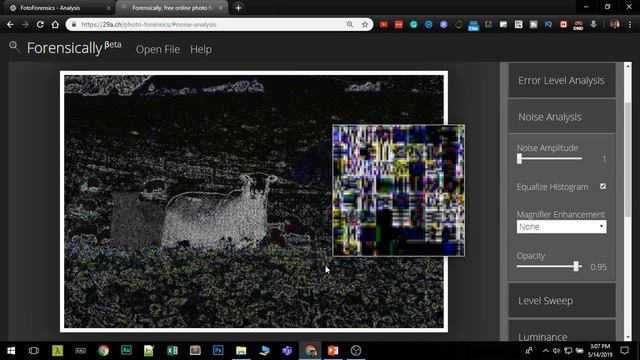Click the Forensically magnifier logo icon
Viewport: 640px width, 360px height.
pos(14,47)
